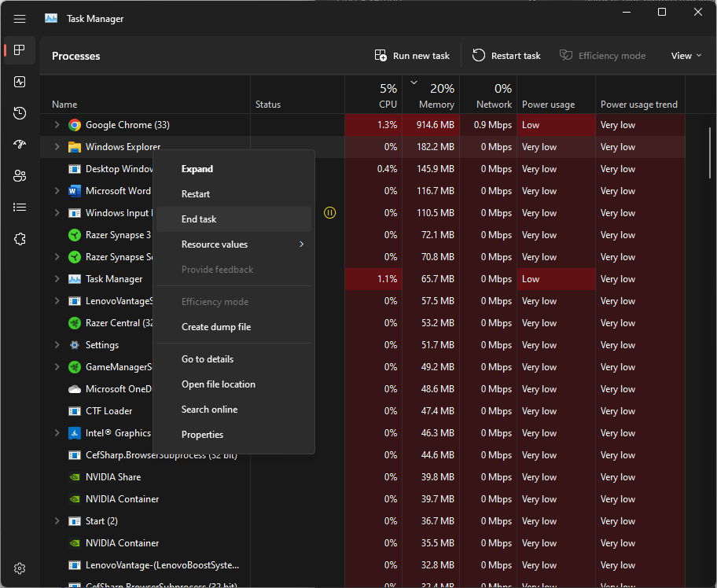Sort by the Network column header
The image size is (717, 588).
(488, 94)
